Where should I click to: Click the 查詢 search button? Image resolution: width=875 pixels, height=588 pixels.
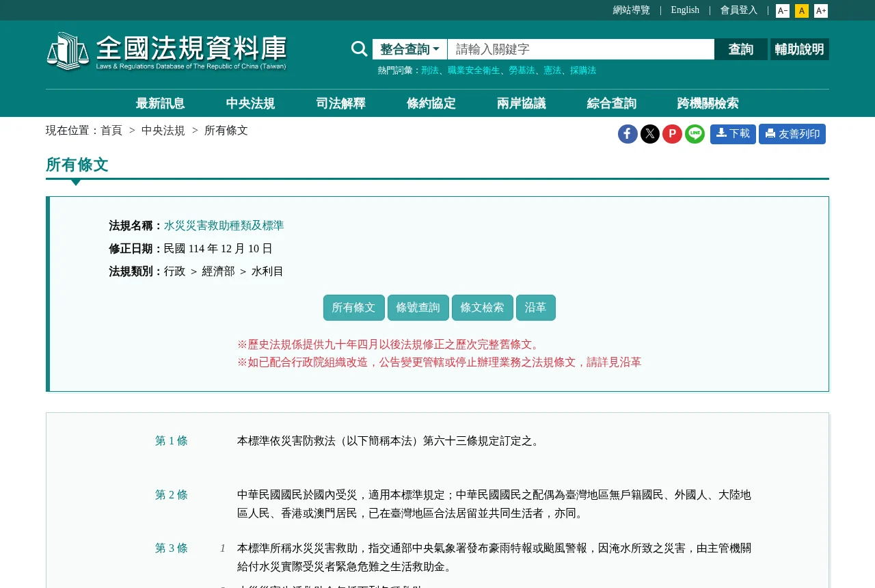pyautogui.click(x=741, y=49)
